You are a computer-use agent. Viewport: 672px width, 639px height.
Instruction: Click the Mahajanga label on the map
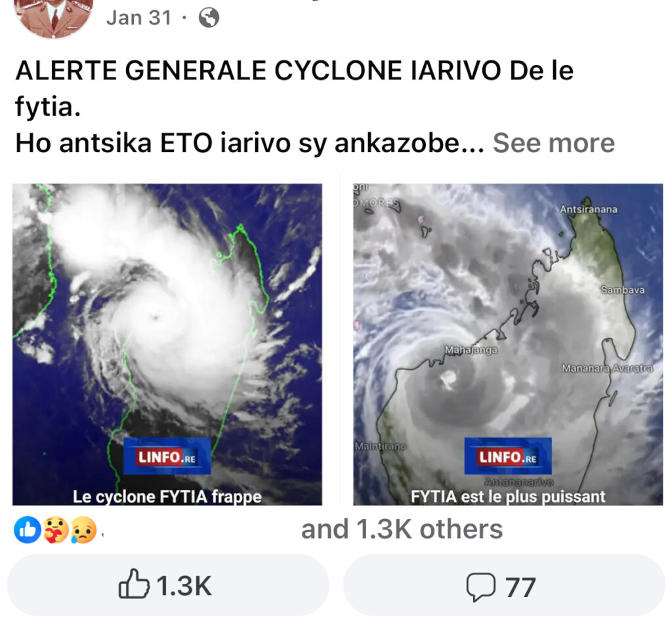(x=471, y=350)
